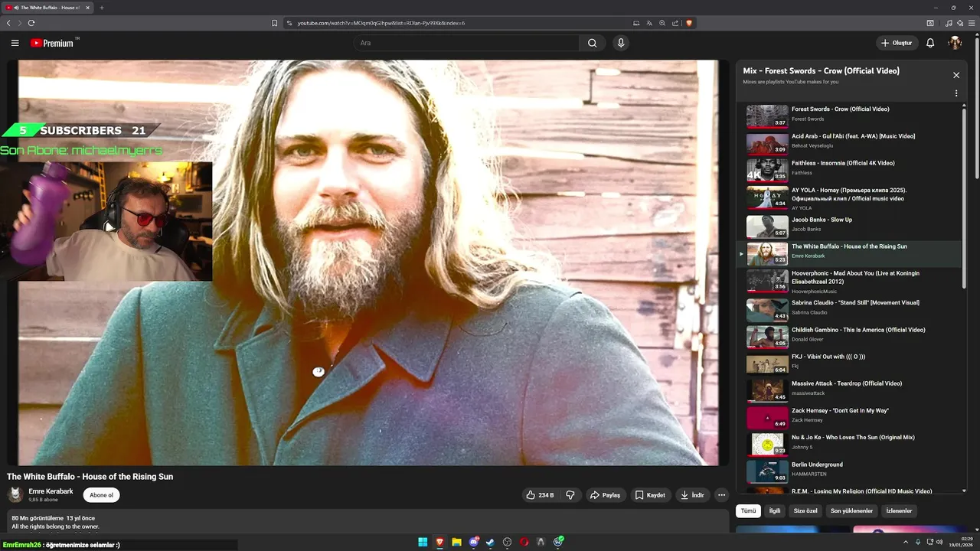This screenshot has height=551, width=980.
Task: Play Zack Hemsey - Don't Get In My Way
Action: (848, 418)
